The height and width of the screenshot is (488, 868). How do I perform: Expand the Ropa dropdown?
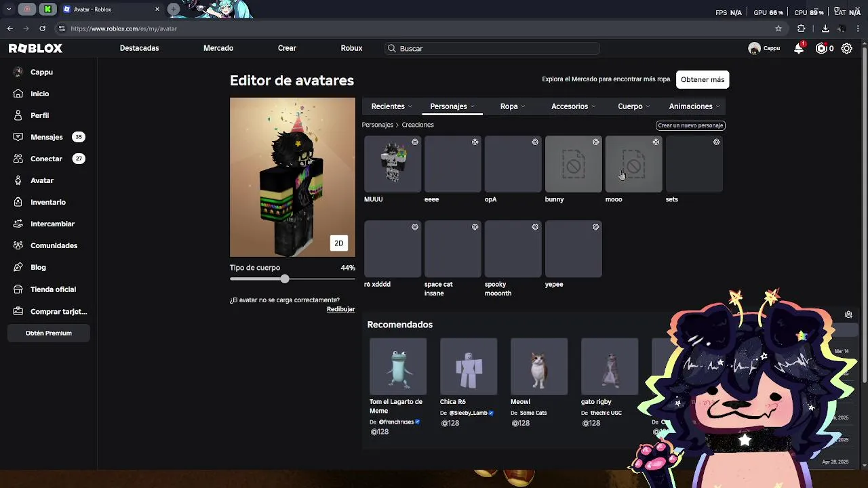coord(513,106)
